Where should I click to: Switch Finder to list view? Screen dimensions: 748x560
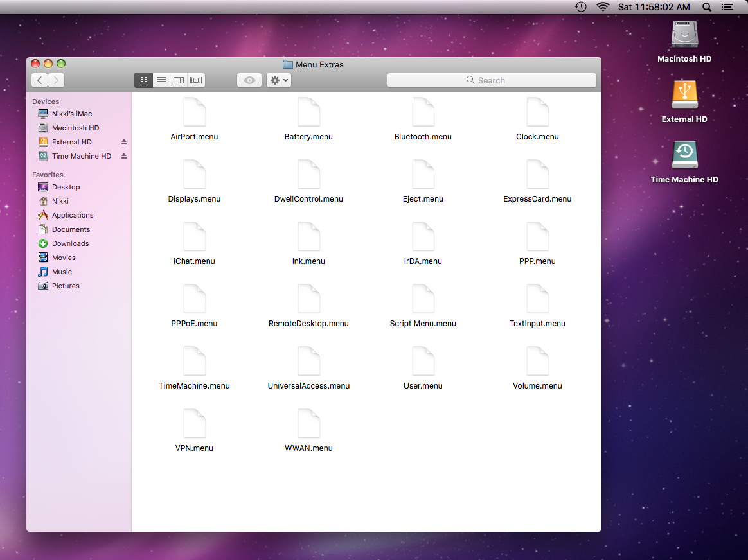[161, 80]
